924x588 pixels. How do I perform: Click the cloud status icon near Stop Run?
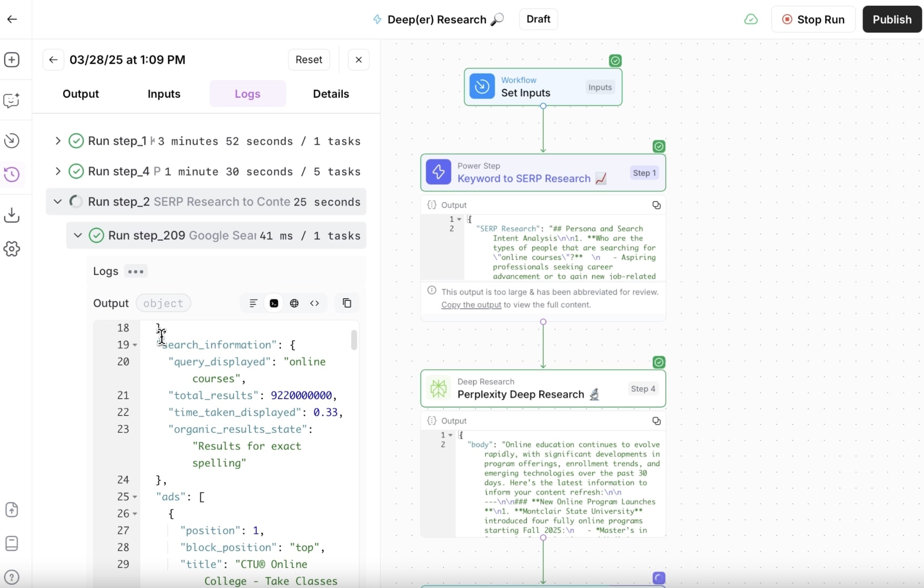tap(751, 19)
